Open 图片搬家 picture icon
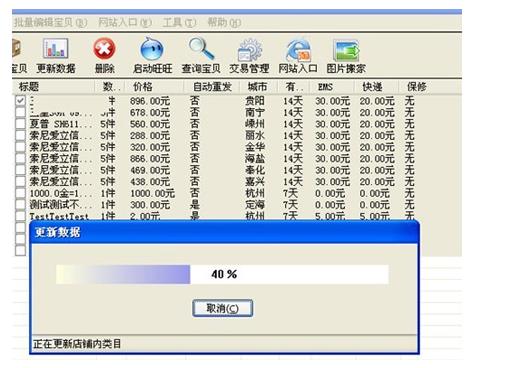Image resolution: width=515 pixels, height=368 pixels. click(346, 51)
